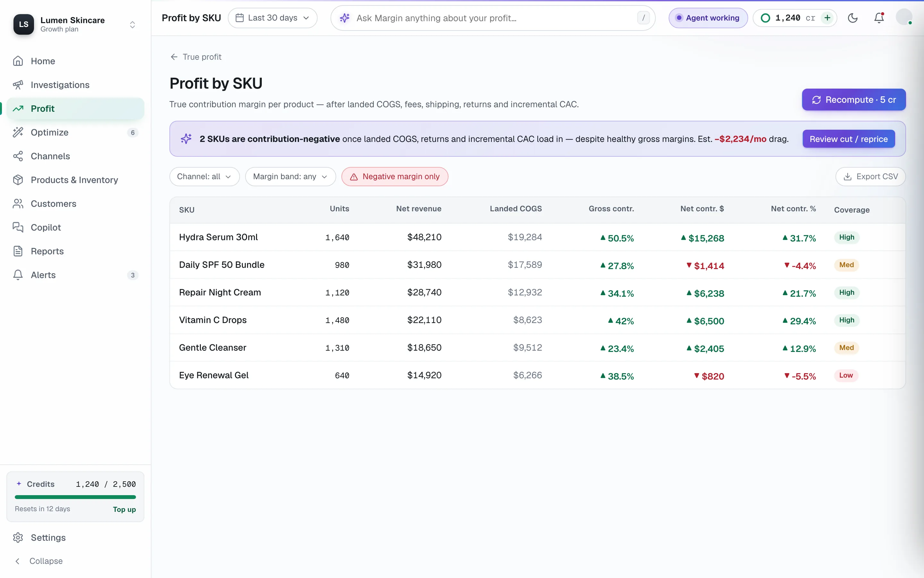Image resolution: width=924 pixels, height=578 pixels.
Task: Sort by the Units column header
Action: 339,209
